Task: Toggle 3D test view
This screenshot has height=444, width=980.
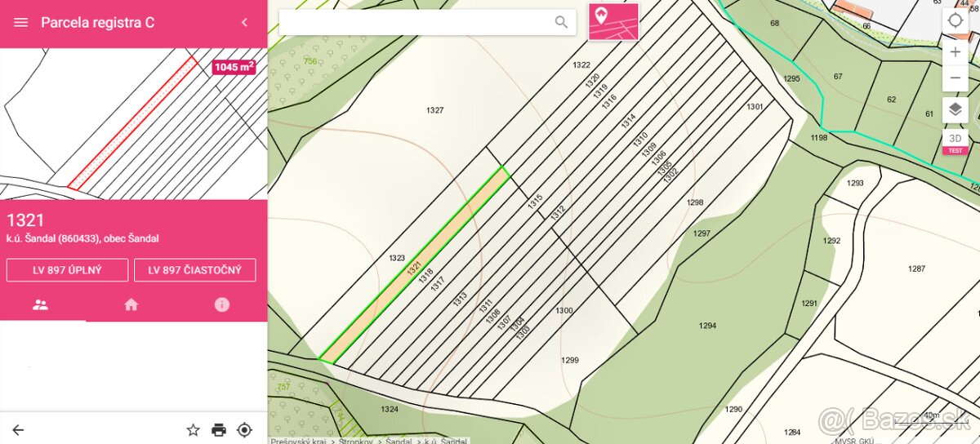Action: click(x=955, y=141)
